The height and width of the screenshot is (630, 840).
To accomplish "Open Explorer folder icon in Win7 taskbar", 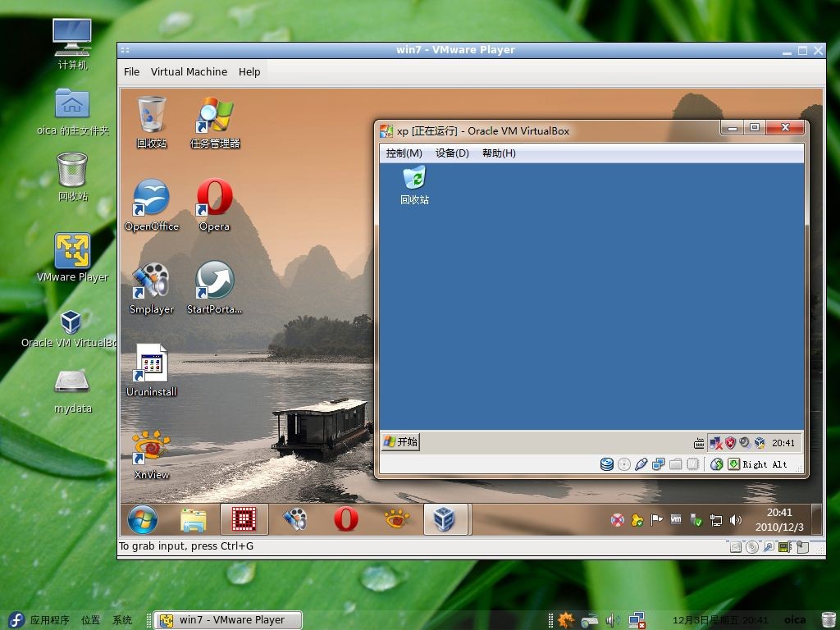I will pyautogui.click(x=194, y=519).
